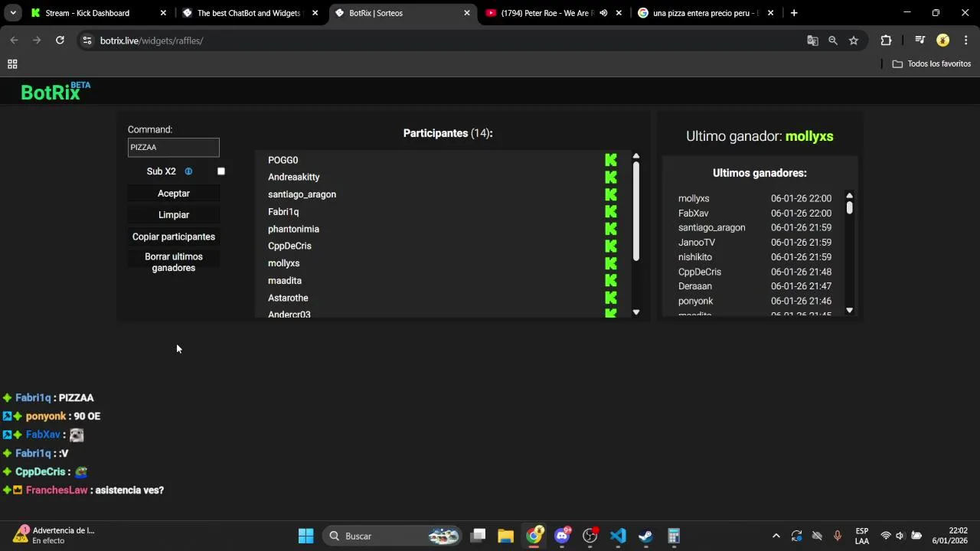
Task: Click the Kick icon in CppDeCris participant row
Action: tap(611, 246)
